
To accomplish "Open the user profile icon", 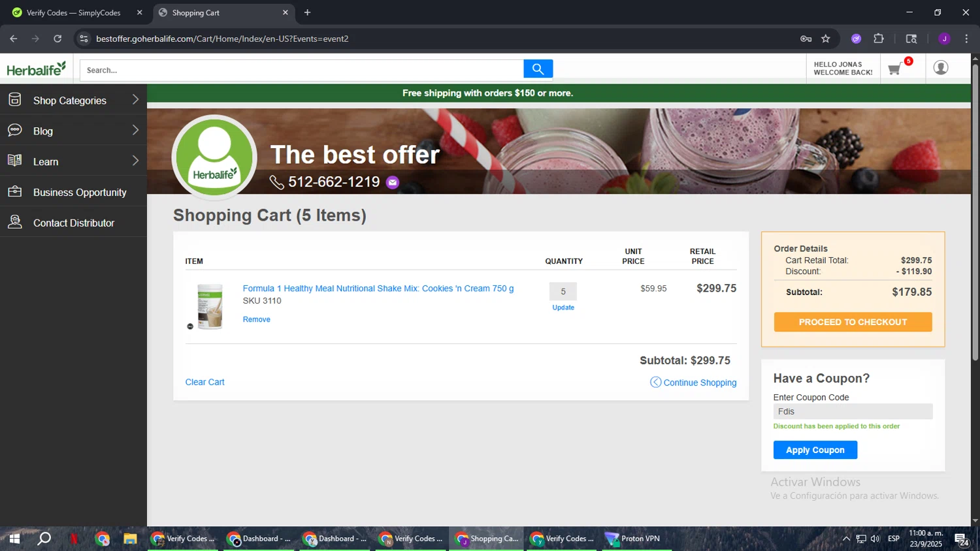I will [941, 67].
